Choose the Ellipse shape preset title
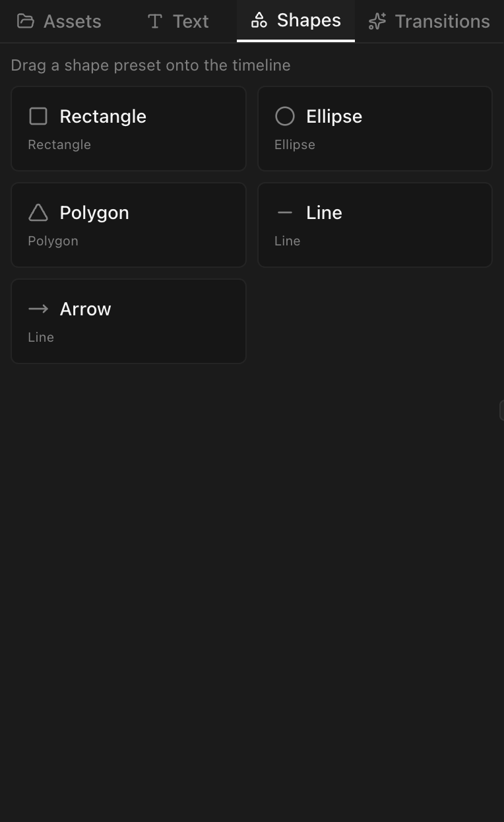Screen dimensions: 504x822 click(334, 116)
